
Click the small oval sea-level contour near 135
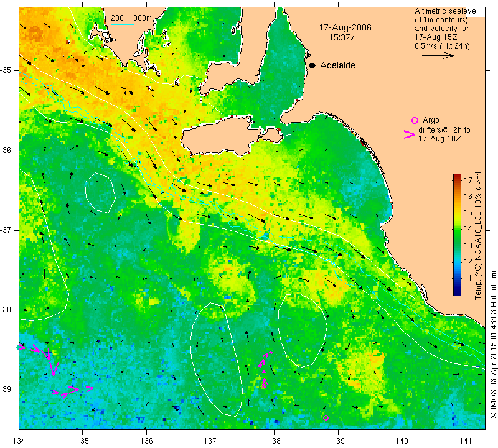[100, 191]
